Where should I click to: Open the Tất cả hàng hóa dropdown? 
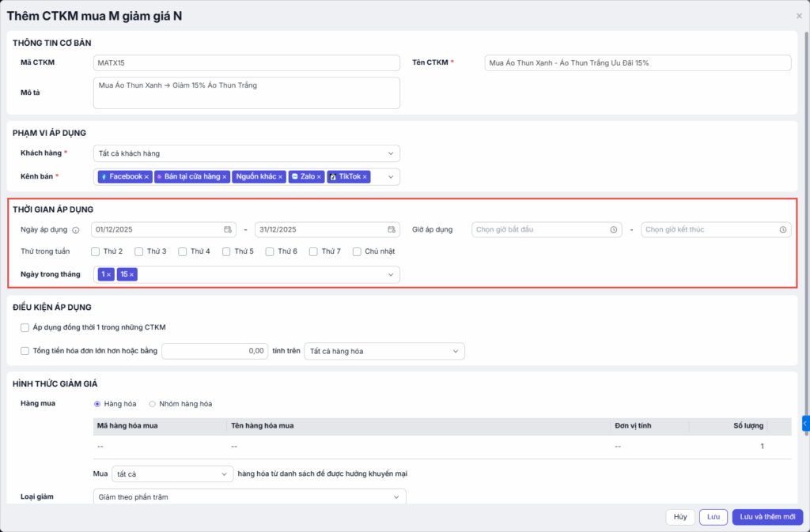(384, 351)
